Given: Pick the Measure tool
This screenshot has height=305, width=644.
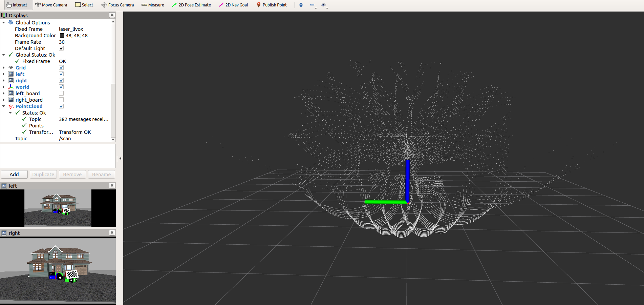Looking at the screenshot, I should pos(153,5).
